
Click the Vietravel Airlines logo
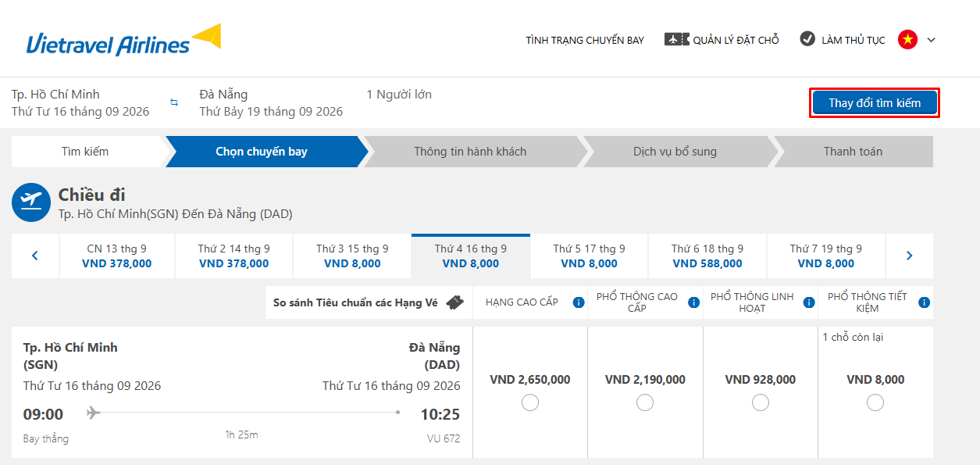(123, 39)
